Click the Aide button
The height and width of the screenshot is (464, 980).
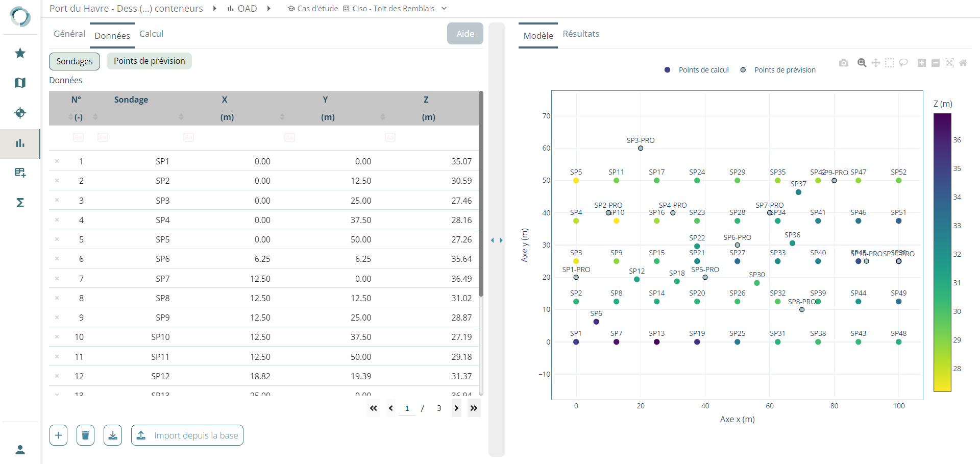tap(465, 34)
